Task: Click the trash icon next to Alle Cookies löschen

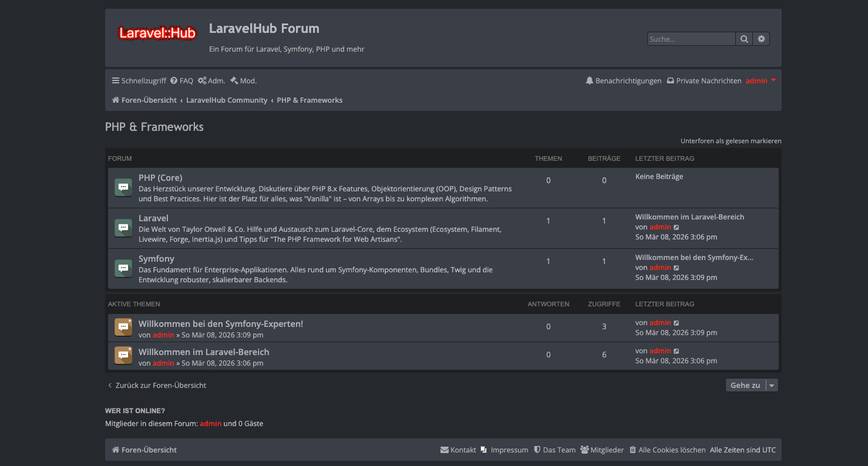Action: (x=633, y=450)
